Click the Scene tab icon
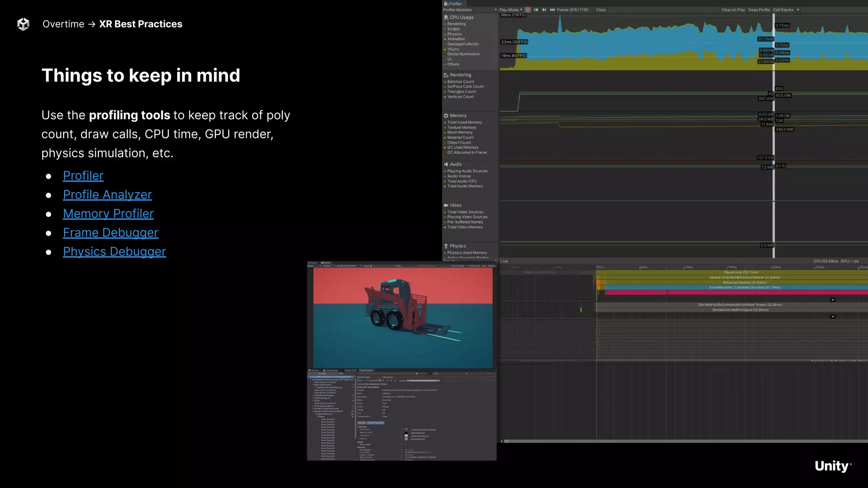Image resolution: width=868 pixels, height=488 pixels. [x=309, y=263]
